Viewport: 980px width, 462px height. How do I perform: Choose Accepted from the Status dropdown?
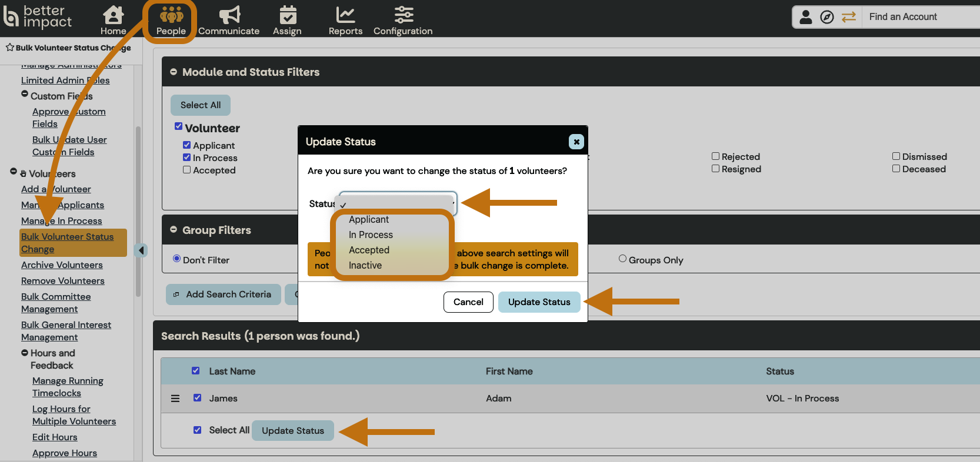369,250
